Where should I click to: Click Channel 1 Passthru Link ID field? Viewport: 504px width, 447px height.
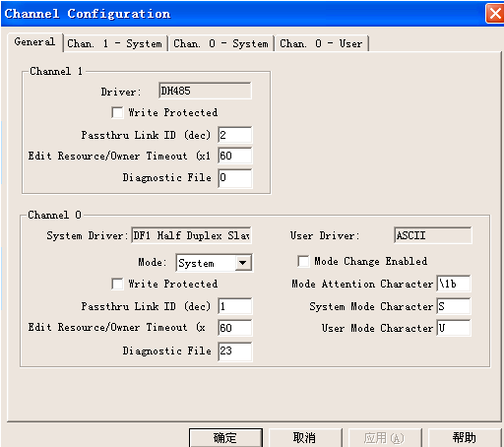tap(235, 135)
